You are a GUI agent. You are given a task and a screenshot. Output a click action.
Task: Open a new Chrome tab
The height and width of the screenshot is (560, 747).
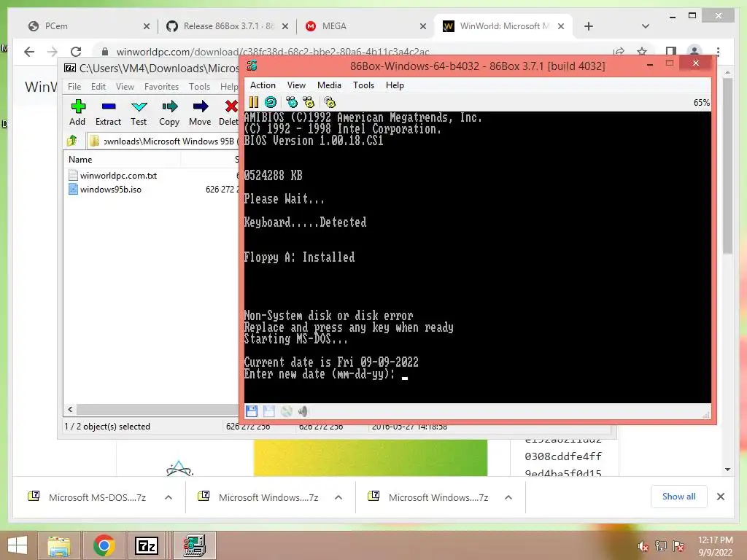tap(589, 26)
